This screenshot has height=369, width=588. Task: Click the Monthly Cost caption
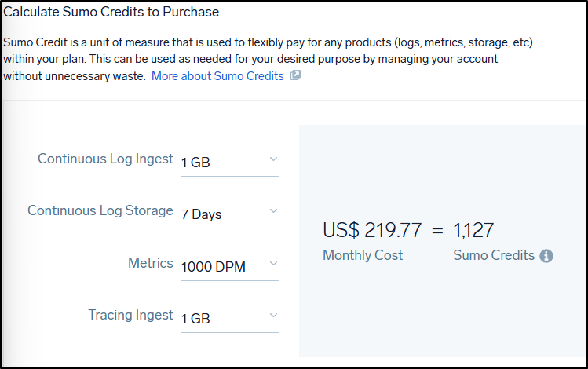pyautogui.click(x=363, y=255)
